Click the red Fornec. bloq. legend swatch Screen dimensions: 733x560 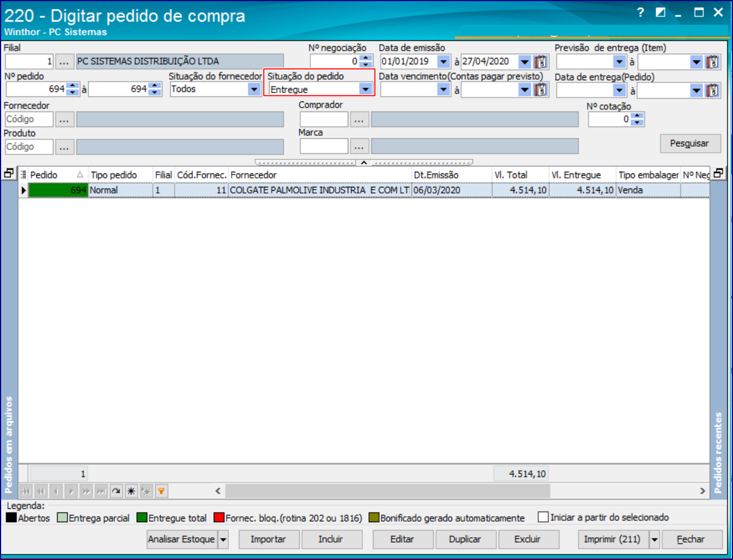click(219, 518)
